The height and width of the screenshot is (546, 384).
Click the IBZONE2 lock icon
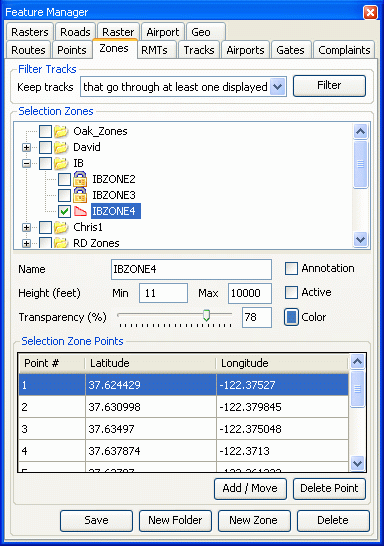[80, 179]
